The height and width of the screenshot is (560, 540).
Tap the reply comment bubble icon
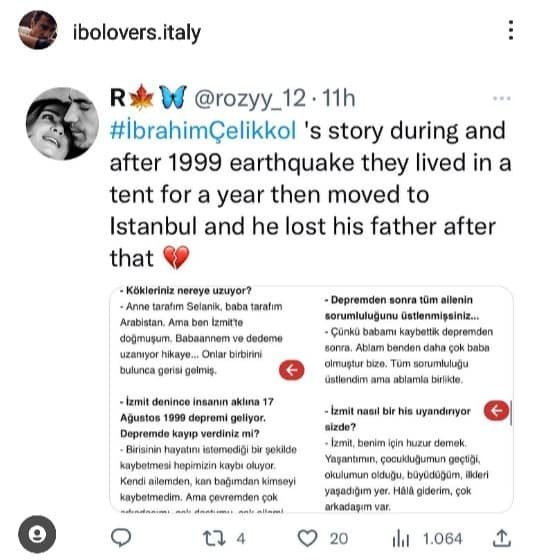pyautogui.click(x=121, y=538)
